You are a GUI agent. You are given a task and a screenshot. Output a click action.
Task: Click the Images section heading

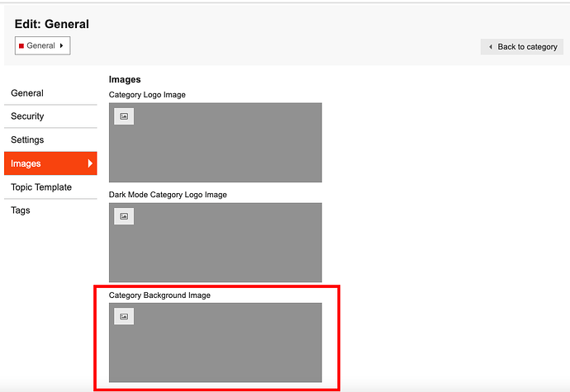[x=125, y=79]
